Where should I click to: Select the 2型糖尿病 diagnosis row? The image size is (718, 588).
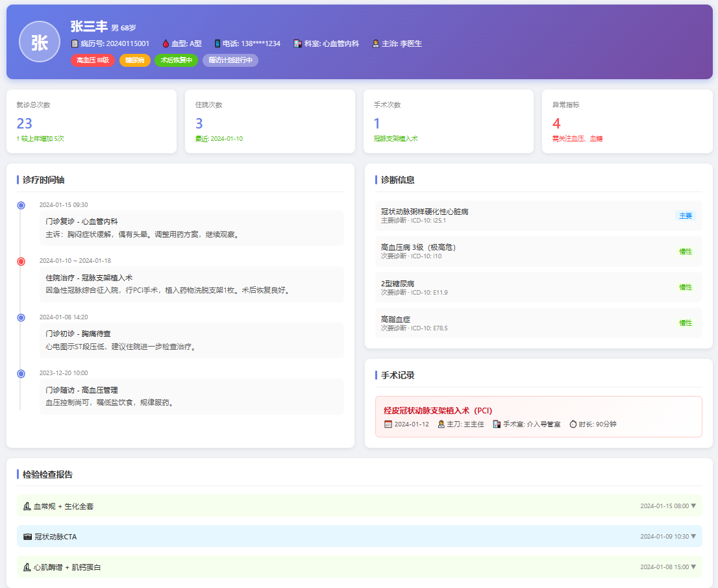(539, 287)
